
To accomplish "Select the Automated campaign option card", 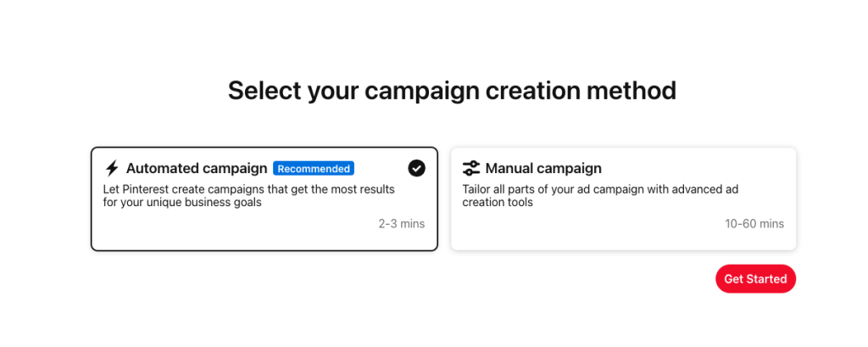I will coord(264,221).
